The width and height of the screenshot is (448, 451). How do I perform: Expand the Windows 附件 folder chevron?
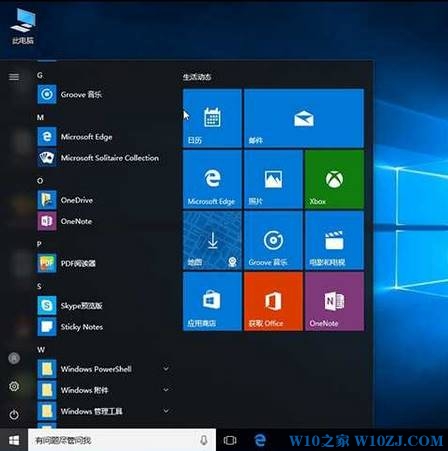pyautogui.click(x=166, y=390)
